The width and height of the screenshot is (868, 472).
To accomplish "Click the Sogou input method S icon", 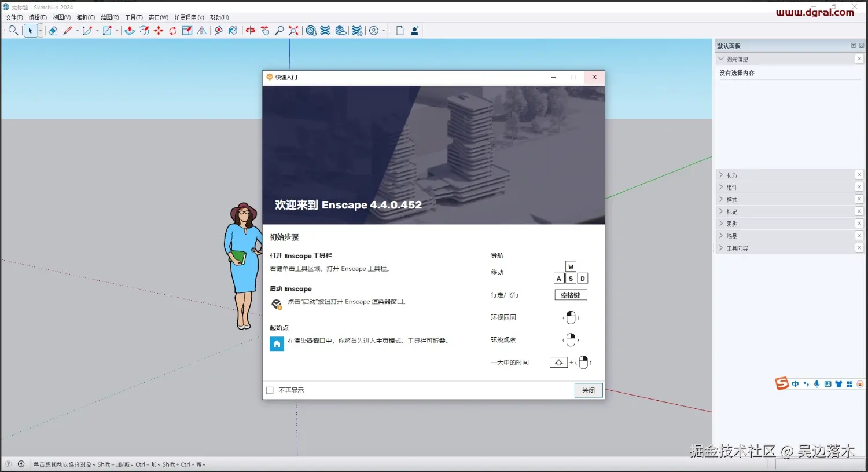I will click(782, 383).
